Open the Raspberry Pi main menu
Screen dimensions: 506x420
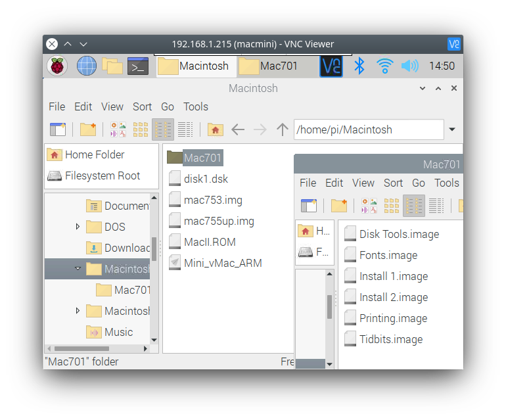click(58, 66)
